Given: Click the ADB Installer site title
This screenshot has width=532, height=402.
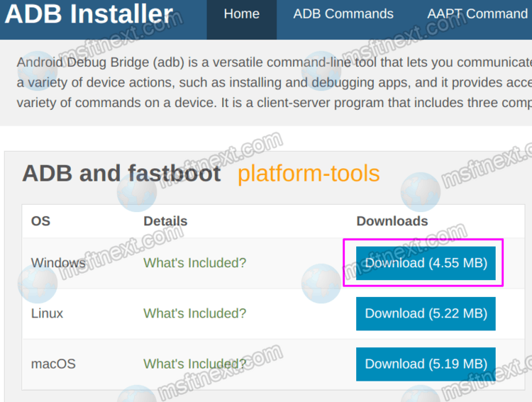Looking at the screenshot, I should (x=89, y=14).
